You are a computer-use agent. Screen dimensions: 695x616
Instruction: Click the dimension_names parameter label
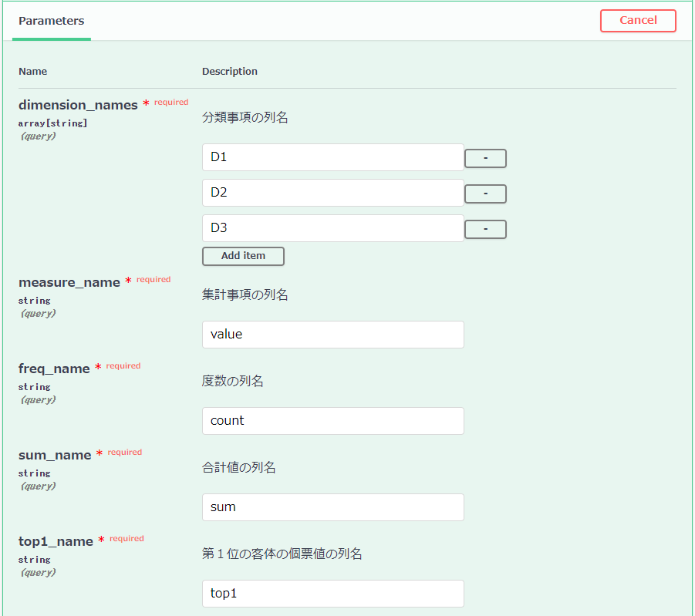[x=78, y=105]
